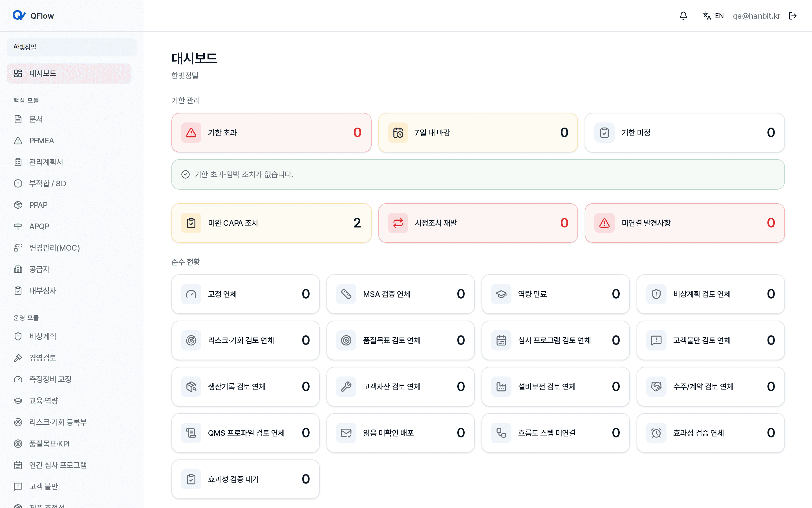Screen dimensions: 812x508
Task: Click the 기한 관리 section heading
Action: (x=186, y=100)
